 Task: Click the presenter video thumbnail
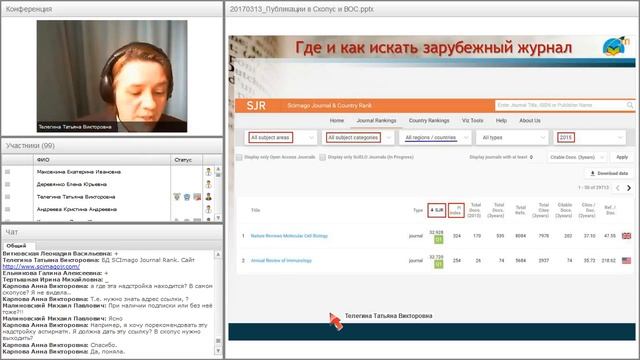click(112, 76)
